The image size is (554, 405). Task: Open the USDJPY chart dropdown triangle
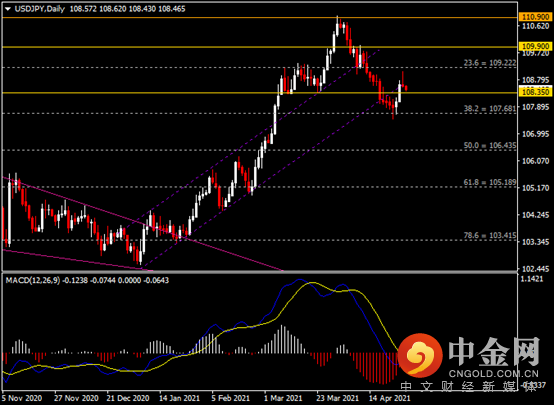coord(8,9)
